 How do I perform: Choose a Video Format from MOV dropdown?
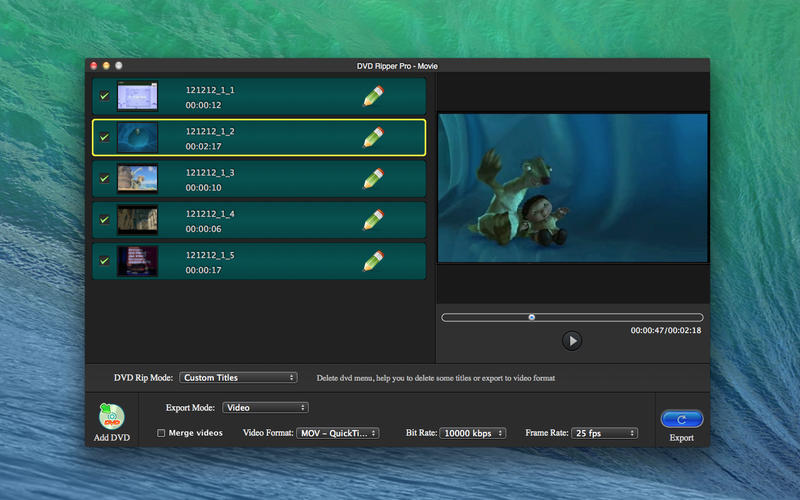pos(338,433)
